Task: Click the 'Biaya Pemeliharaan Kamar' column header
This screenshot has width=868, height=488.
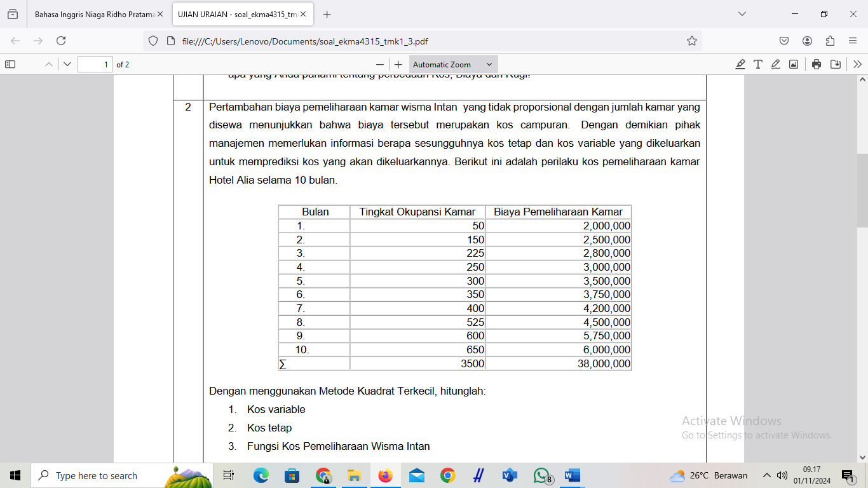Action: tap(559, 212)
